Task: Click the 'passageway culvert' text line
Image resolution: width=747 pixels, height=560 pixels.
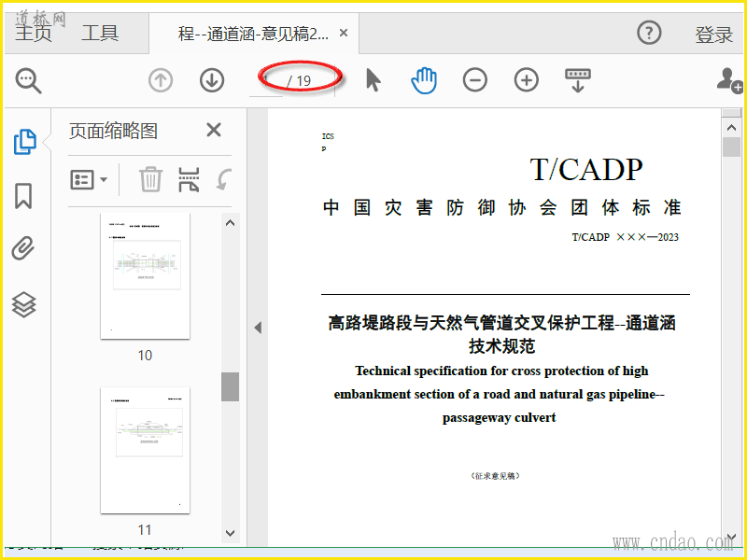Action: (x=499, y=417)
